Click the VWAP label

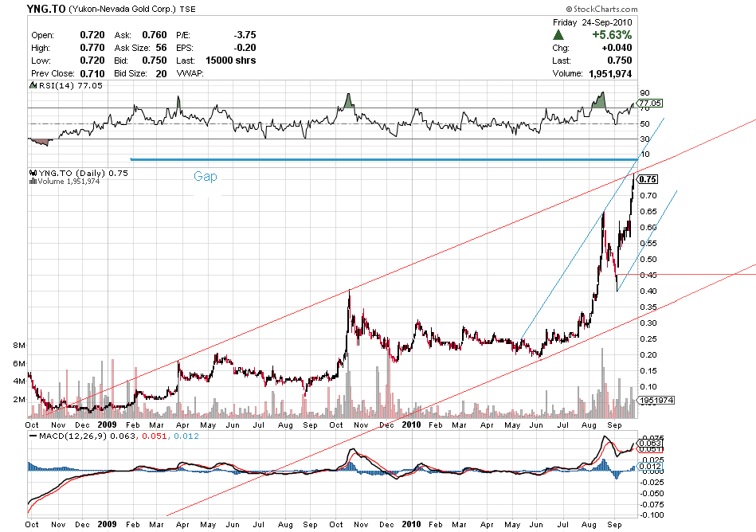190,73
